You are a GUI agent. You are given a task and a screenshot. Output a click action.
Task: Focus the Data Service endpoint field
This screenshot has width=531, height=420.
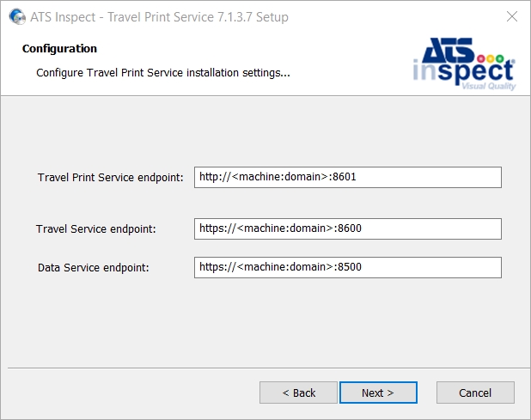pyautogui.click(x=348, y=267)
